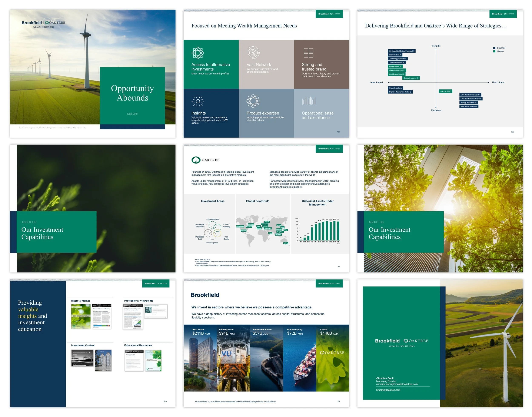Image resolution: width=532 pixels, height=417 pixels.
Task: Click the Global Listed Infrastructure label
Action: [471, 99]
